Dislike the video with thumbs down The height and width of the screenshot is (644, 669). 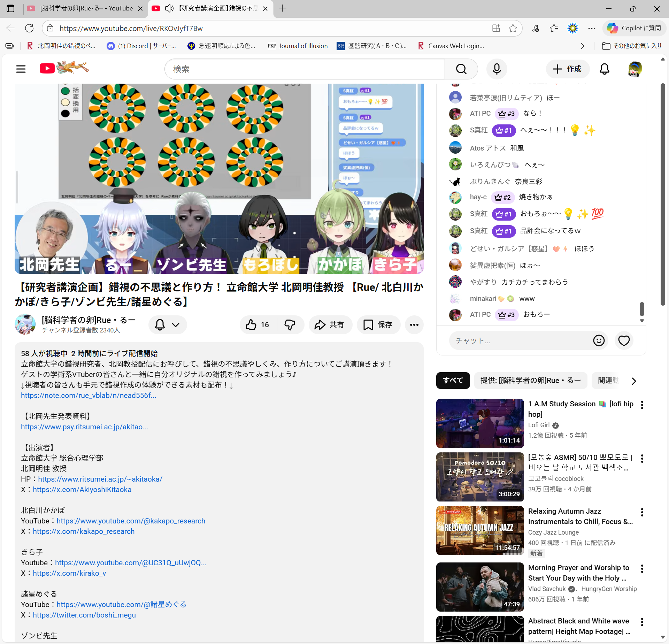290,325
